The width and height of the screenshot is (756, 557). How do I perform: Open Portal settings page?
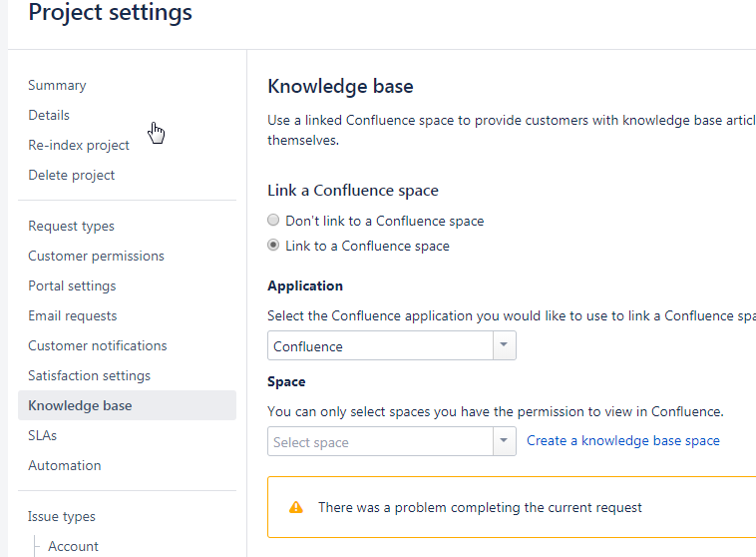point(72,285)
